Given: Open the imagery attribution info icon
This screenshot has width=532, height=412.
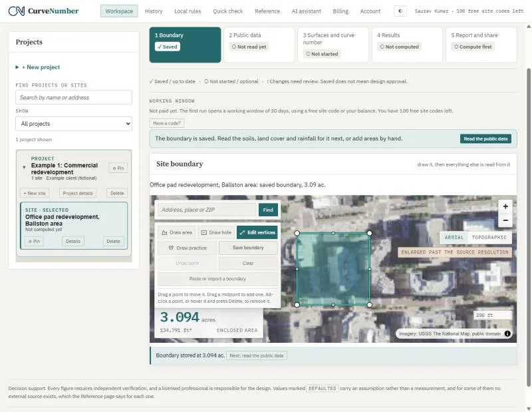Looking at the screenshot, I should pyautogui.click(x=507, y=333).
